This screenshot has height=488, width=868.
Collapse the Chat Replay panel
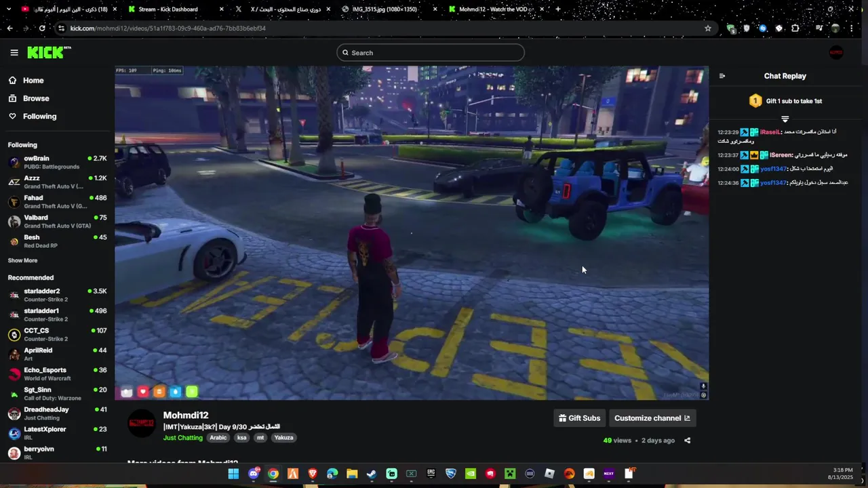point(722,76)
